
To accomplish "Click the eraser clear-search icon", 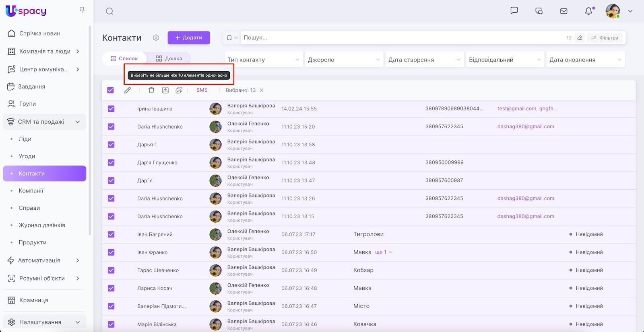I will point(580,38).
